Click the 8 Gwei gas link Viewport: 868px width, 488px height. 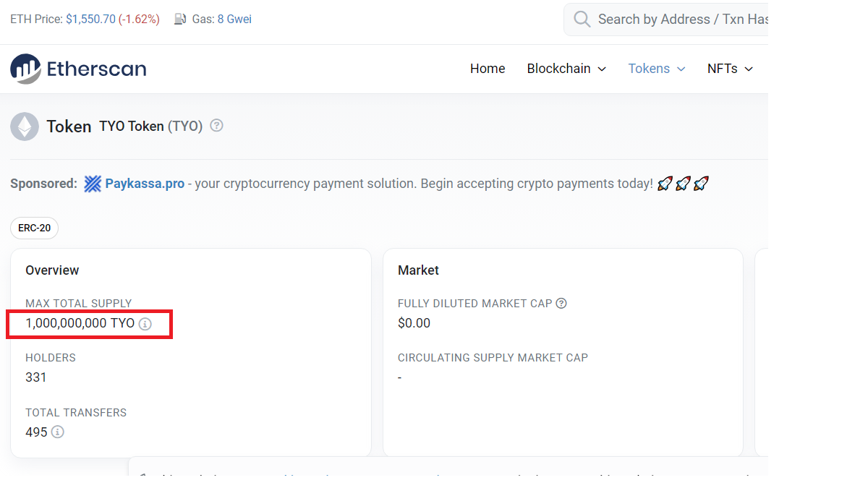234,19
